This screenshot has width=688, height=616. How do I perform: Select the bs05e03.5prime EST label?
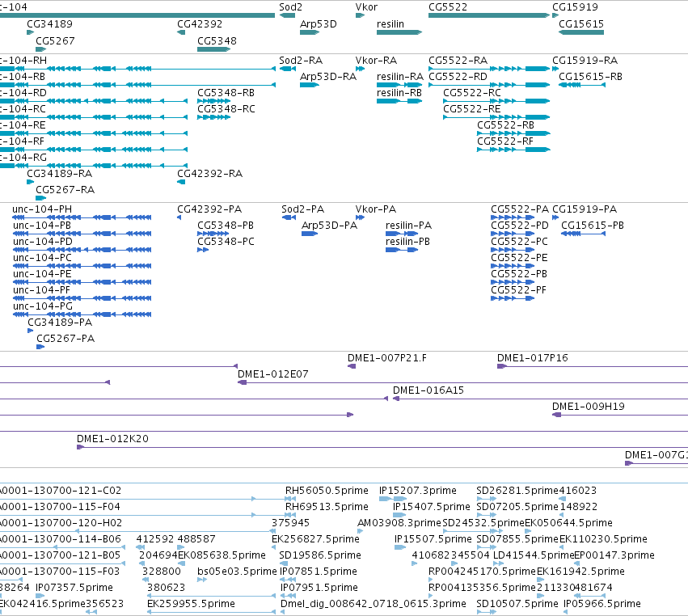pyautogui.click(x=238, y=572)
